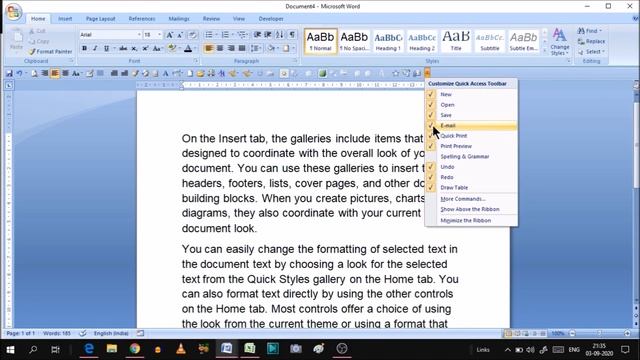Screen dimensions: 640x360
Task: Click the Format Painter tool
Action: [50, 51]
